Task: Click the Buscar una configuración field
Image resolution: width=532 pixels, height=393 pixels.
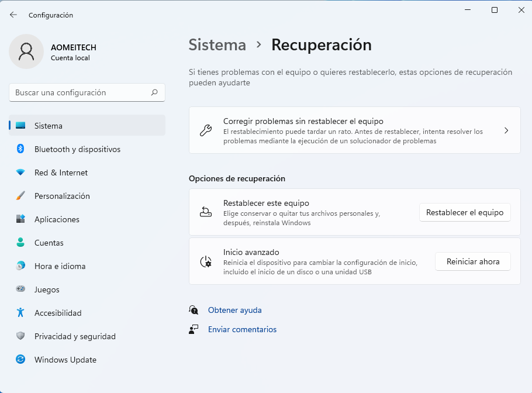Action: click(x=87, y=92)
